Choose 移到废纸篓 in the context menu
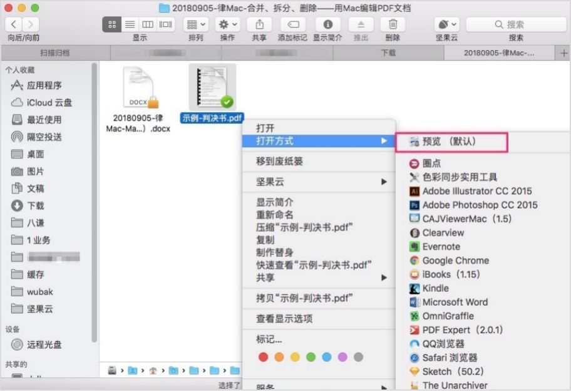This screenshot has height=392, width=571. [319, 161]
